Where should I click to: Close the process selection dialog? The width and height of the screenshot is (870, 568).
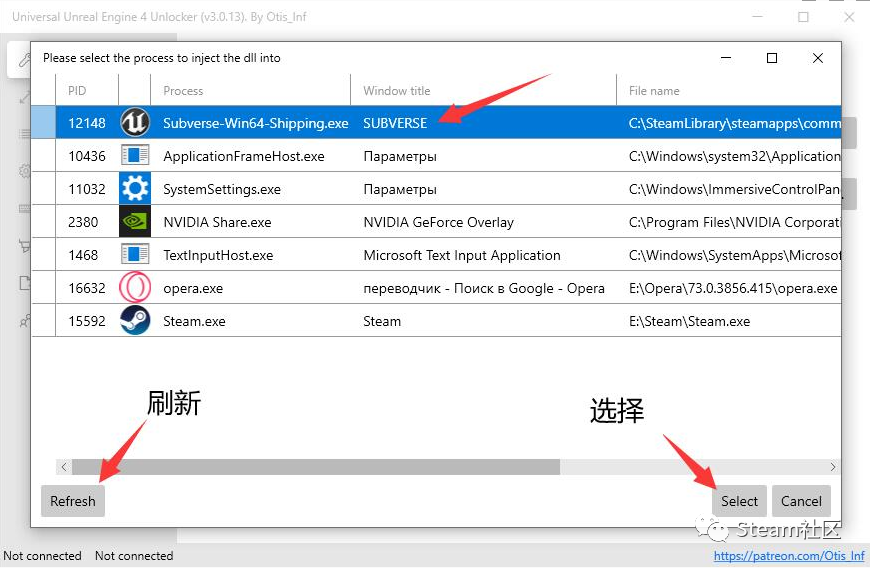pyautogui.click(x=818, y=58)
